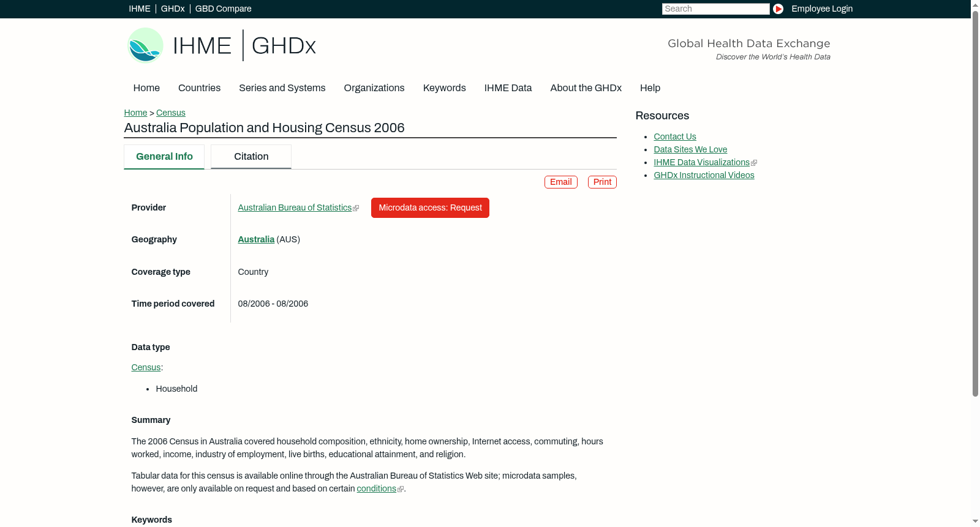Open Contact Us resource link
Screen dimensions: 980x527
click(675, 136)
